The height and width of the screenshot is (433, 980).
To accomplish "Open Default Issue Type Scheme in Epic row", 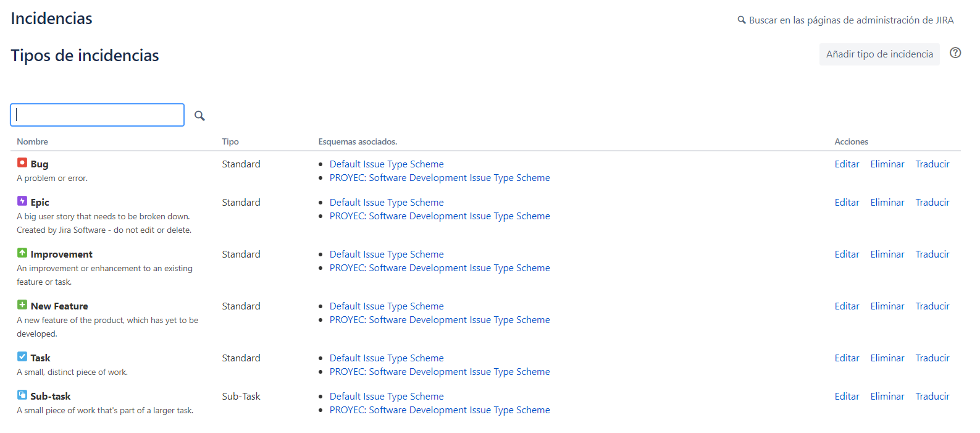I will (x=387, y=203).
